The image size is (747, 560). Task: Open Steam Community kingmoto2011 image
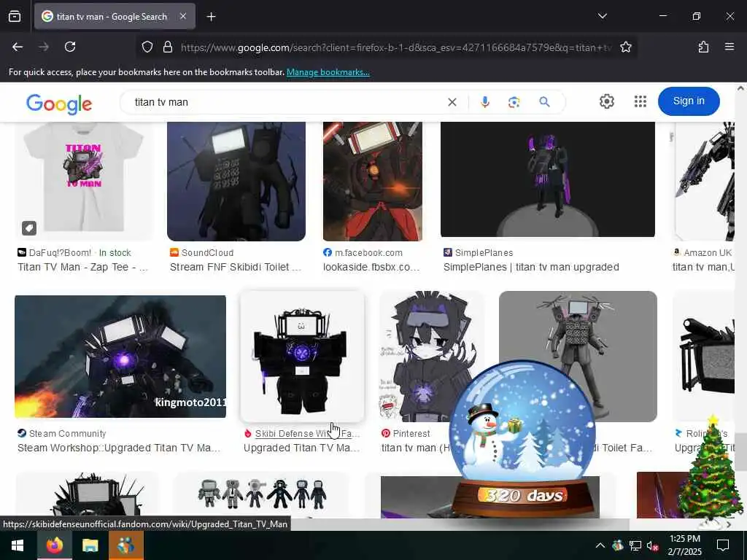click(120, 357)
